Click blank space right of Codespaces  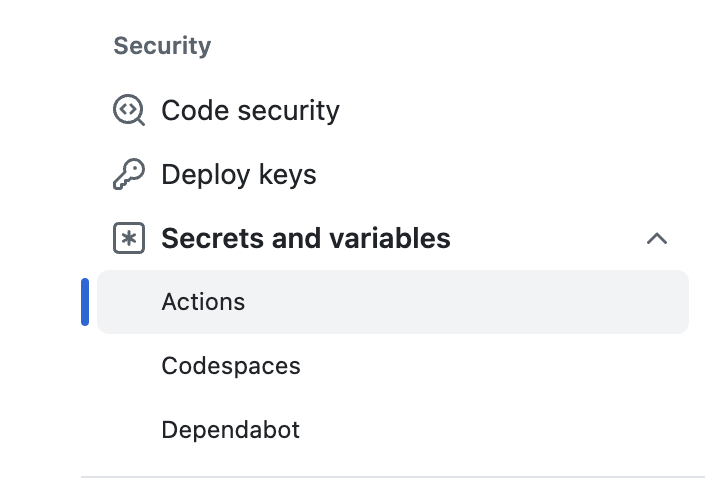tap(494, 366)
